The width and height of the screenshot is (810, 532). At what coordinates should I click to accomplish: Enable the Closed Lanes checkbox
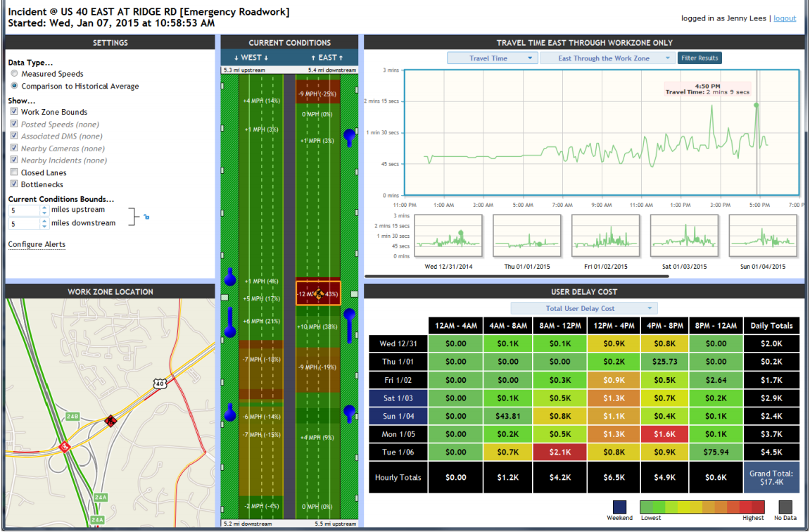pos(14,172)
